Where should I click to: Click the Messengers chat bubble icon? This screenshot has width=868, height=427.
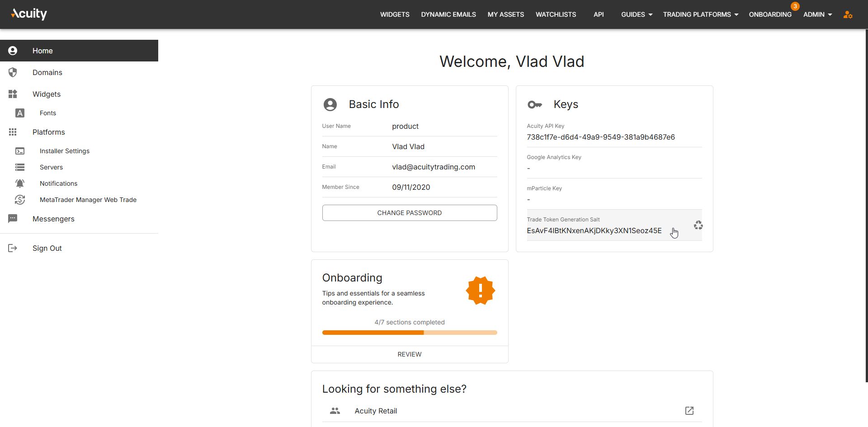13,219
